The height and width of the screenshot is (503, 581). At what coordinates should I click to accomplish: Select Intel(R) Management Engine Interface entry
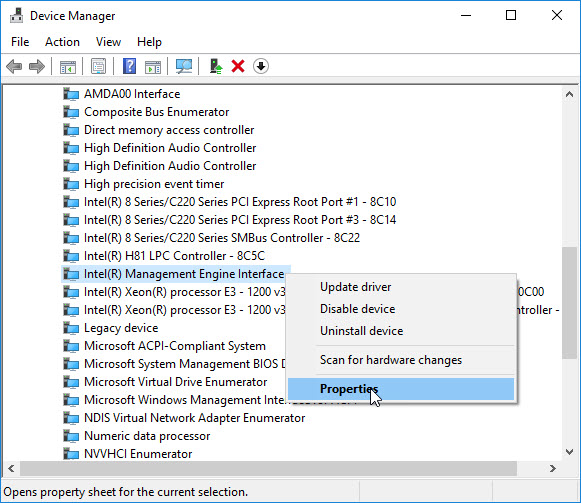click(176, 274)
